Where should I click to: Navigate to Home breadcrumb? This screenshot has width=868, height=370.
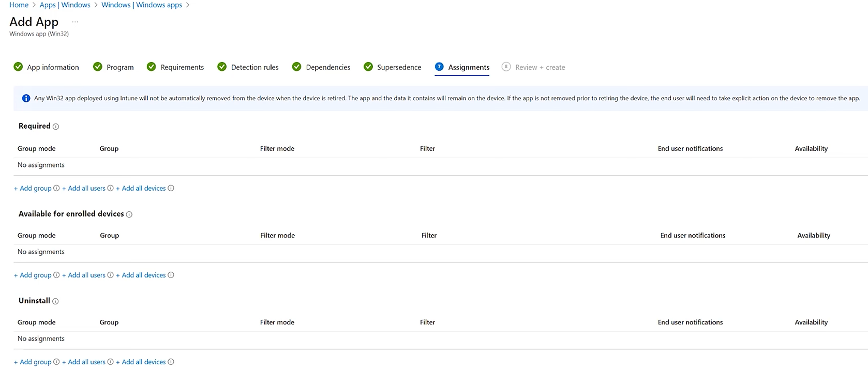coord(19,5)
